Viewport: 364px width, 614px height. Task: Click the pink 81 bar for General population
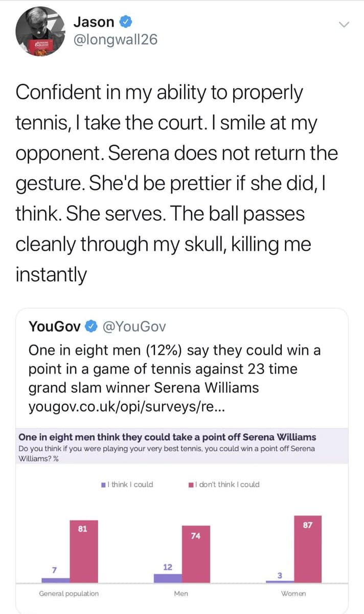click(83, 552)
